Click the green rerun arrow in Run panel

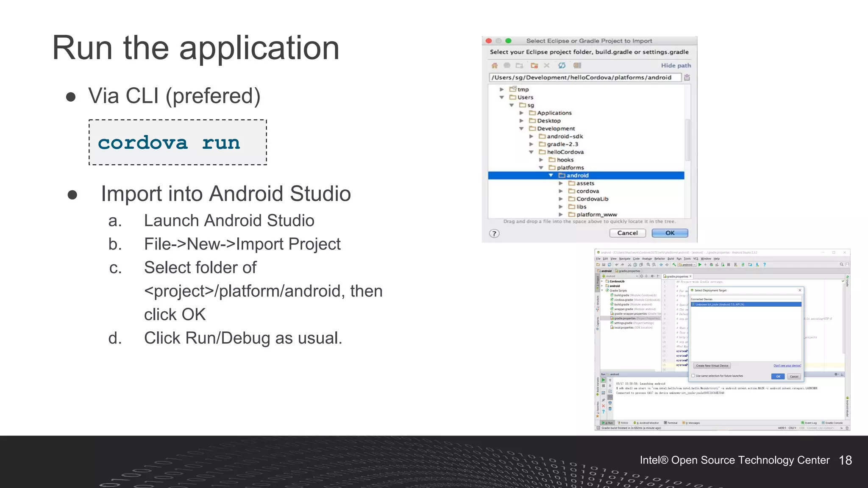pos(604,380)
